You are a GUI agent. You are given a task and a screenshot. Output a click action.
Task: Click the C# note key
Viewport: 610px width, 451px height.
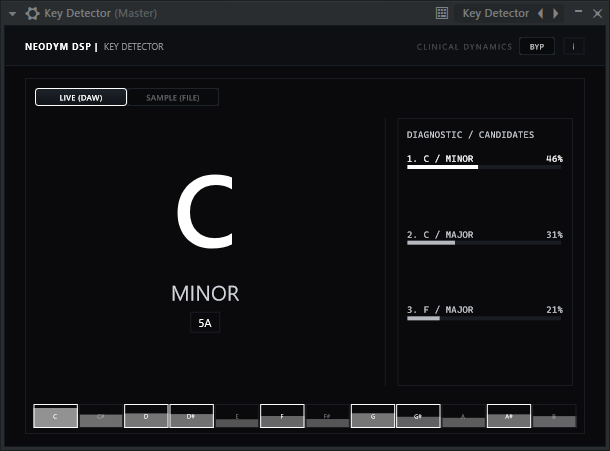pyautogui.click(x=101, y=416)
